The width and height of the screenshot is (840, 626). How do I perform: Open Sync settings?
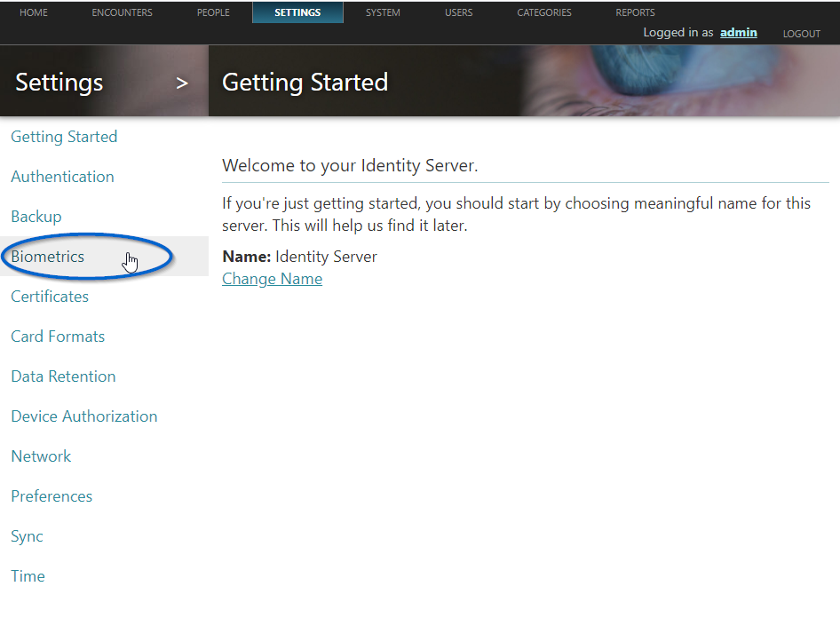coord(27,536)
